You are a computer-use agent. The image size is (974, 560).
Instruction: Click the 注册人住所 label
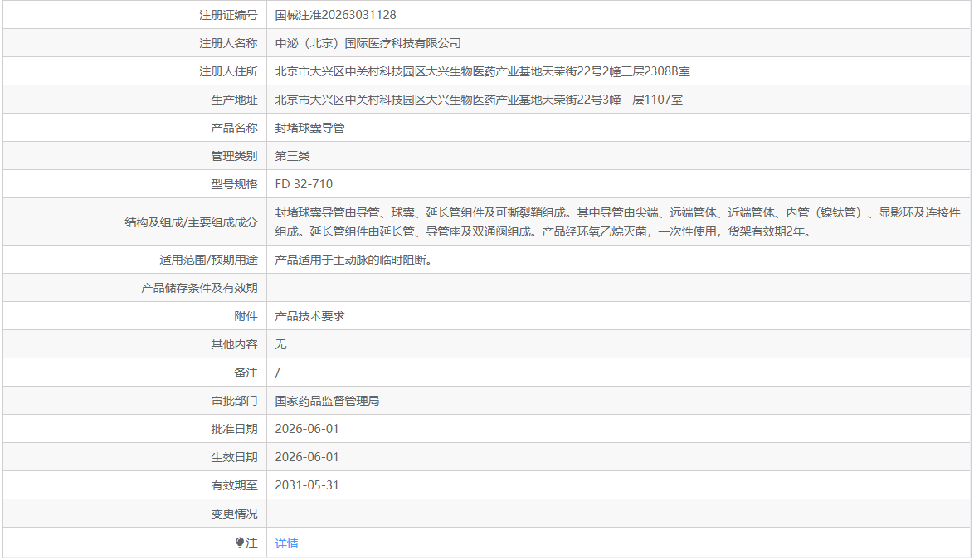coord(228,71)
